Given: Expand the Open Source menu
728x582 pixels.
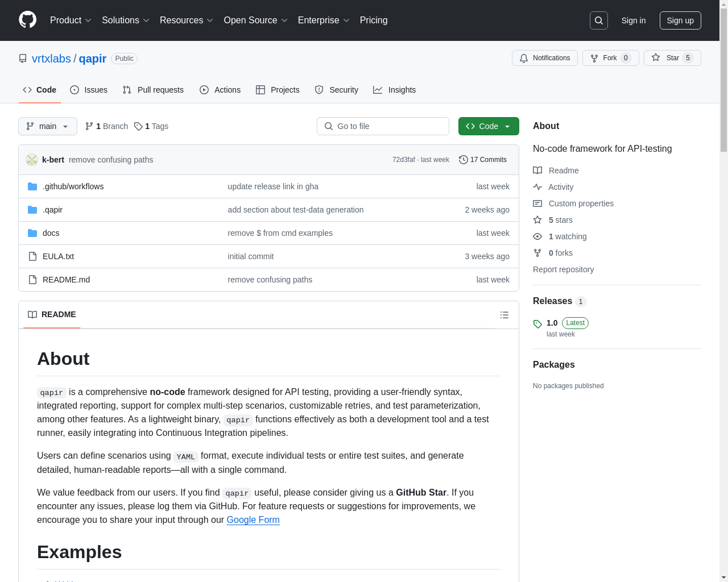Looking at the screenshot, I should pyautogui.click(x=256, y=20).
